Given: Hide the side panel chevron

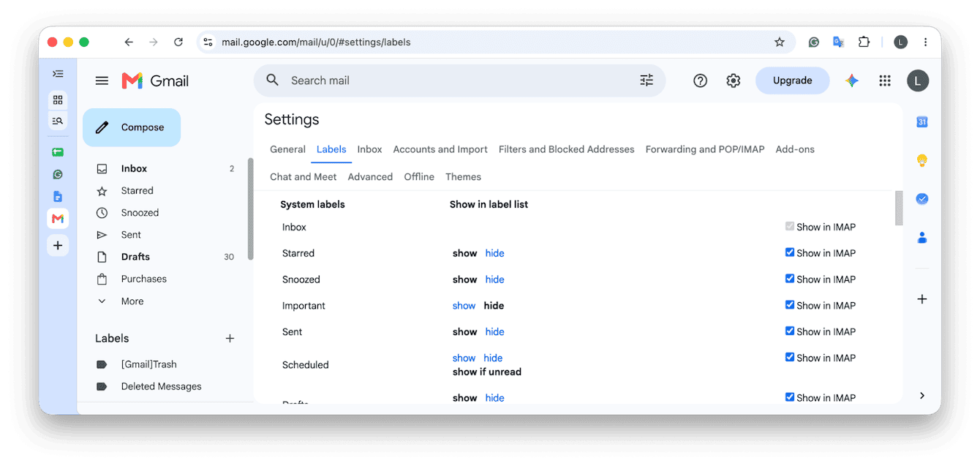Looking at the screenshot, I should pyautogui.click(x=922, y=395).
